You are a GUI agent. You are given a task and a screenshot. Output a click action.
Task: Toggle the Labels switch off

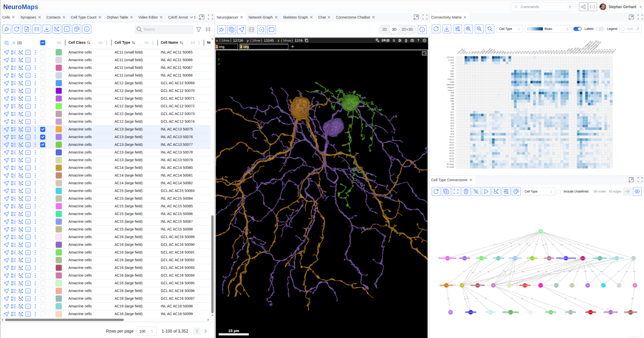(x=577, y=29)
